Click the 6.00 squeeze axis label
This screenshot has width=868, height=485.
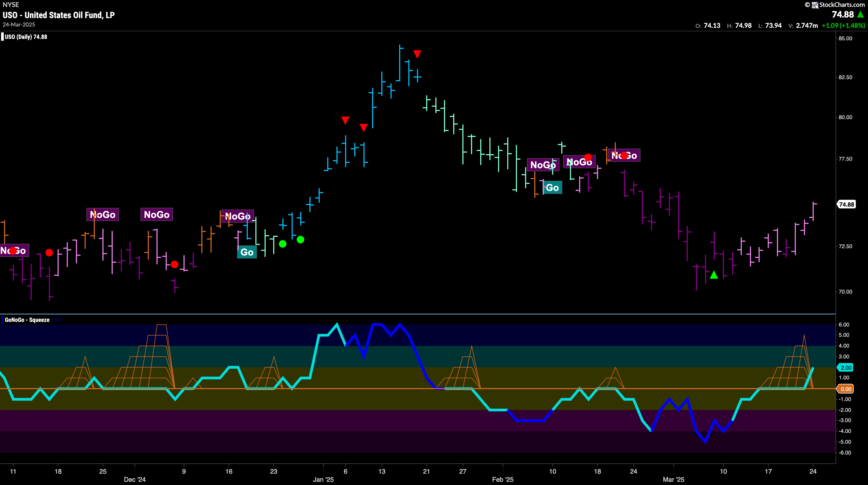844,325
